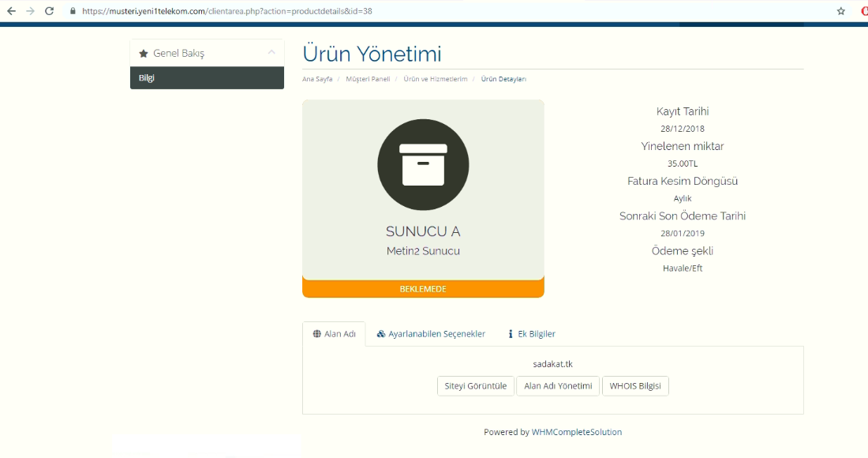
Task: Click the Siteyi Görüntüle button
Action: point(476,386)
